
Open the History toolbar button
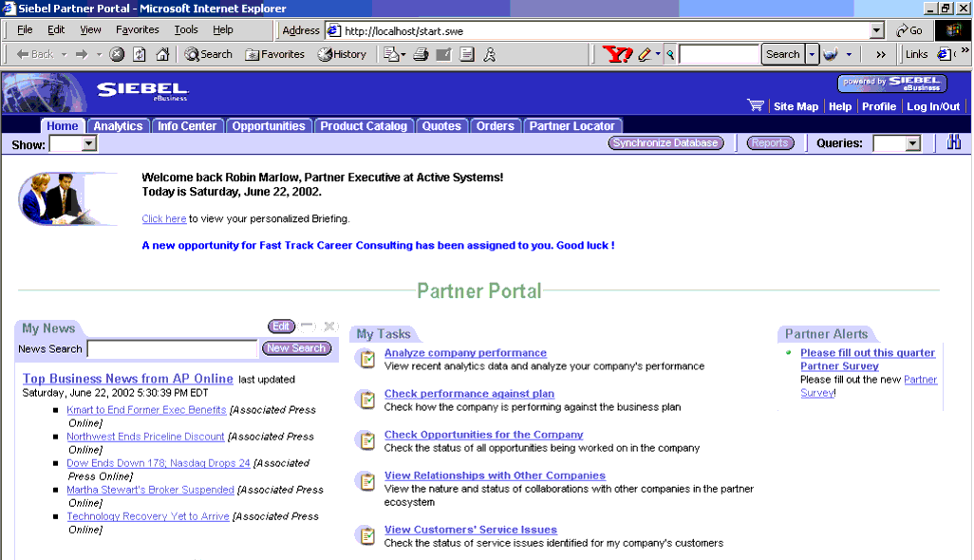tap(342, 55)
